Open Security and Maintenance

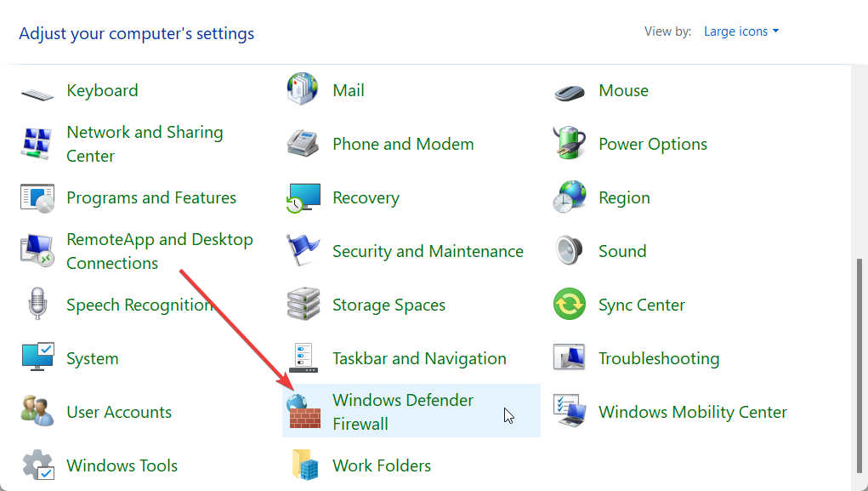pyautogui.click(x=427, y=251)
